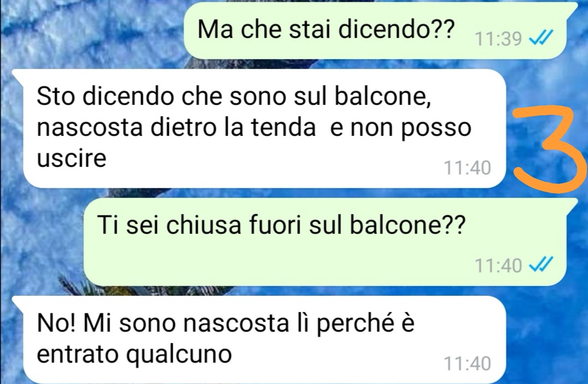This screenshot has height=384, width=588.
Task: Click the 11:39 timestamp in the first bubble
Action: point(498,38)
